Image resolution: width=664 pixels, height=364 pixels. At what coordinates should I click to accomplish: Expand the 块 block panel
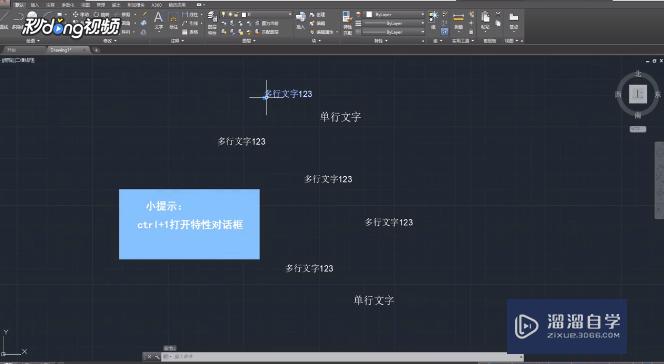click(x=315, y=41)
